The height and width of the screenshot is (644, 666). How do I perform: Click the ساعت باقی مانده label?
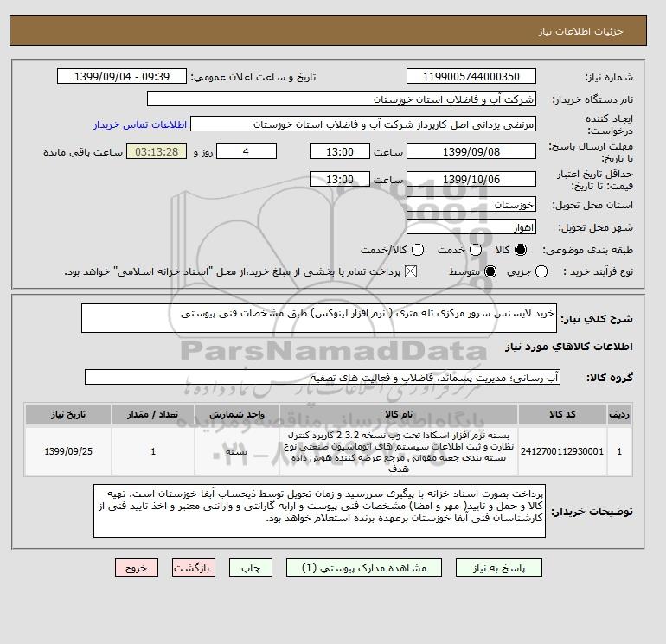coord(83,152)
